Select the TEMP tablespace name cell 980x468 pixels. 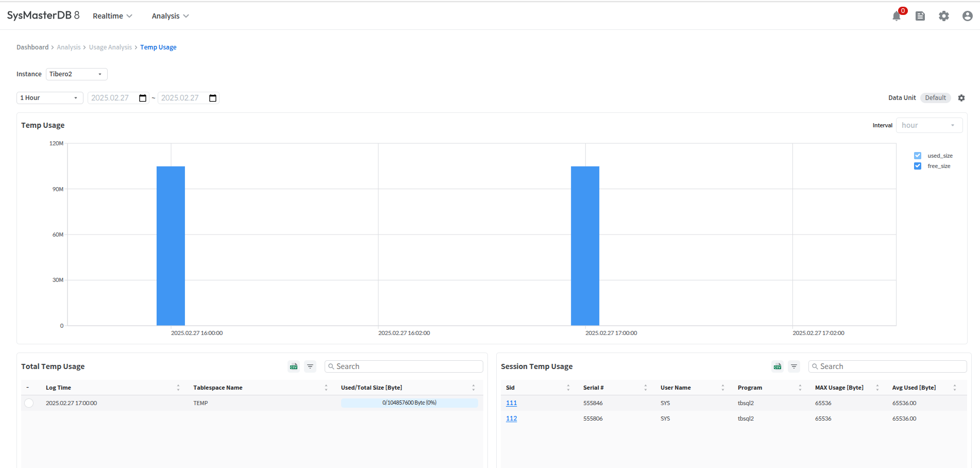tap(200, 403)
